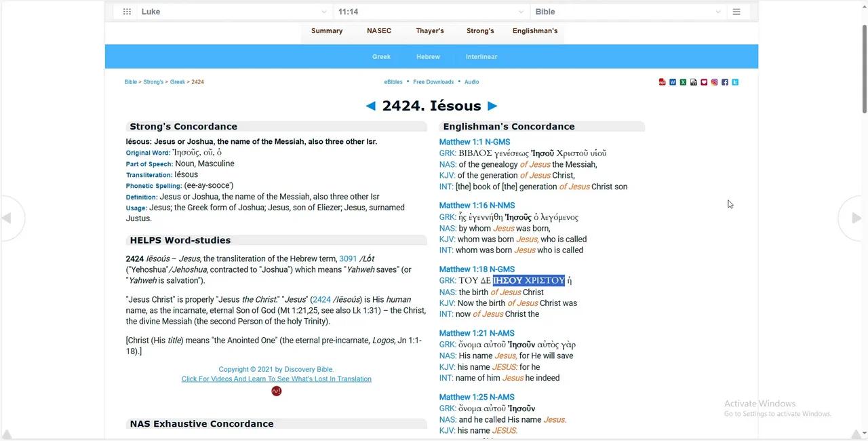
Task: Open Matthew 1:1 N-GMS reference
Action: [x=475, y=142]
